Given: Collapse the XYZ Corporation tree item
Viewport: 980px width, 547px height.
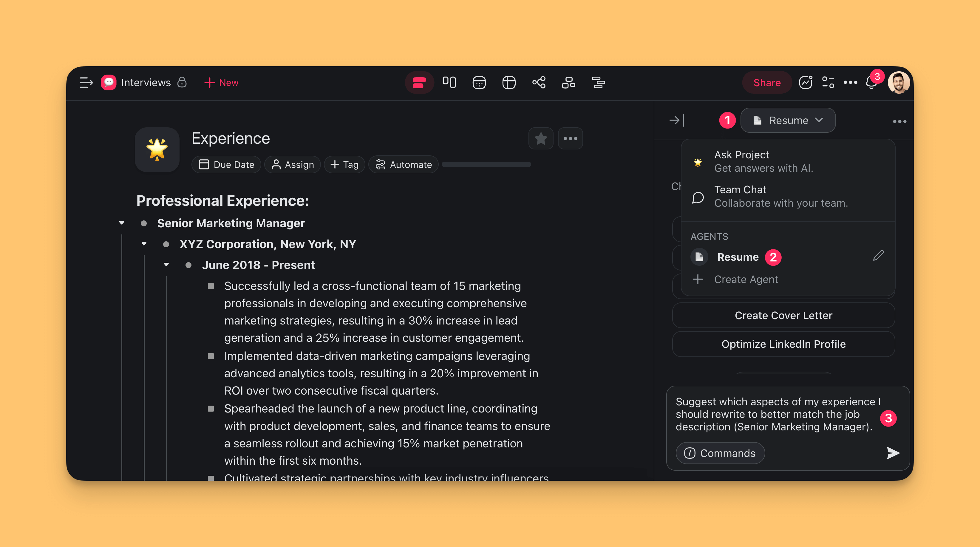Looking at the screenshot, I should click(144, 244).
